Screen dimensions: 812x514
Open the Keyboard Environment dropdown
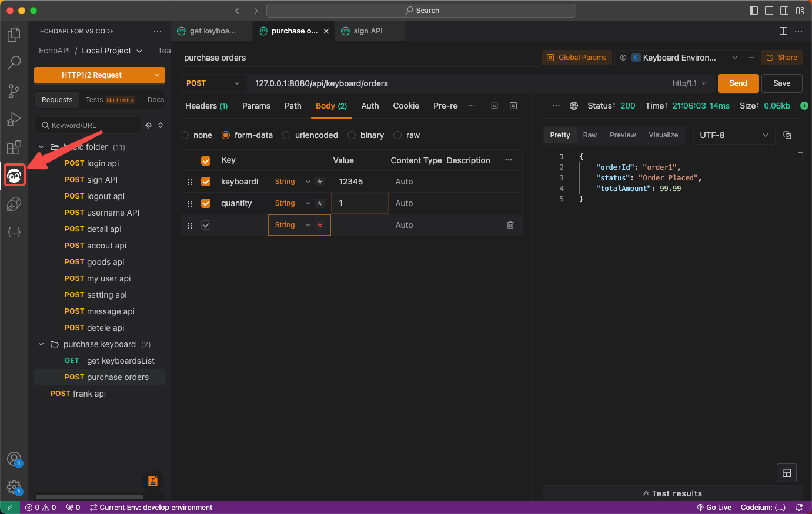click(679, 58)
